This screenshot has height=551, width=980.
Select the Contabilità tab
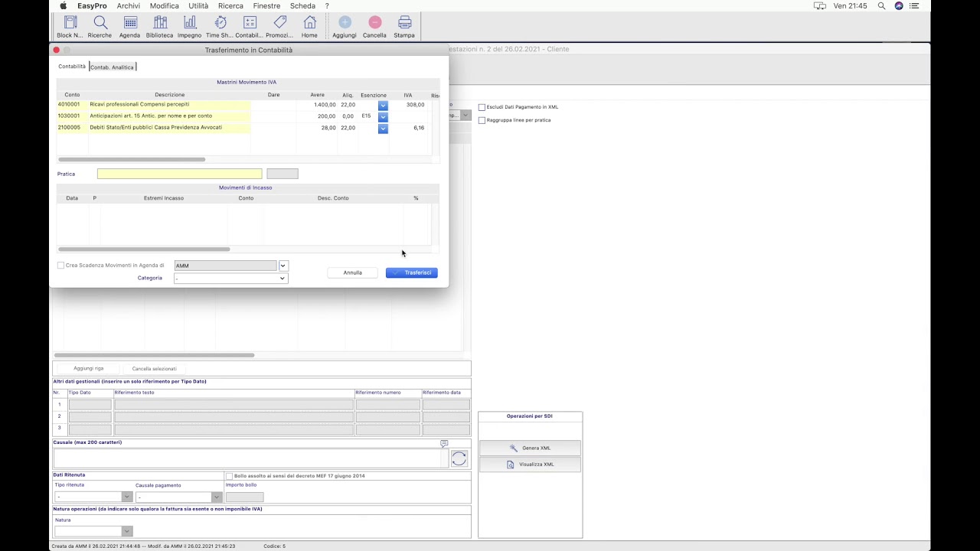tap(72, 67)
